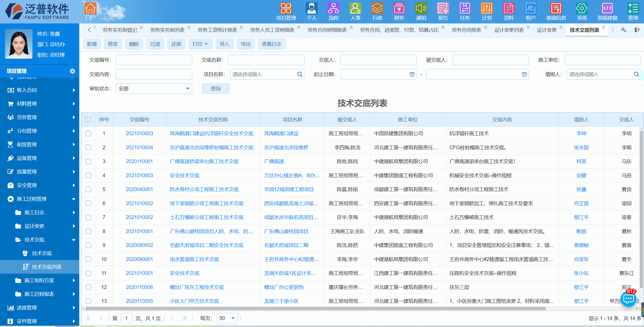Select checkbox for row 10
Image resolution: width=644 pixels, height=327 pixels.
(88, 259)
